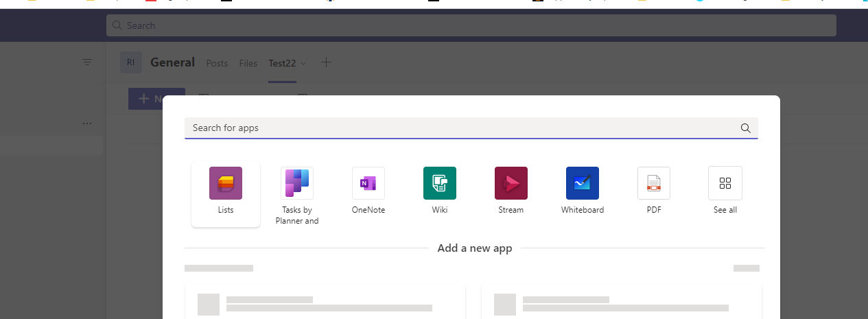This screenshot has height=319, width=868.
Task: Open the filter icon in left panel
Action: click(x=87, y=62)
